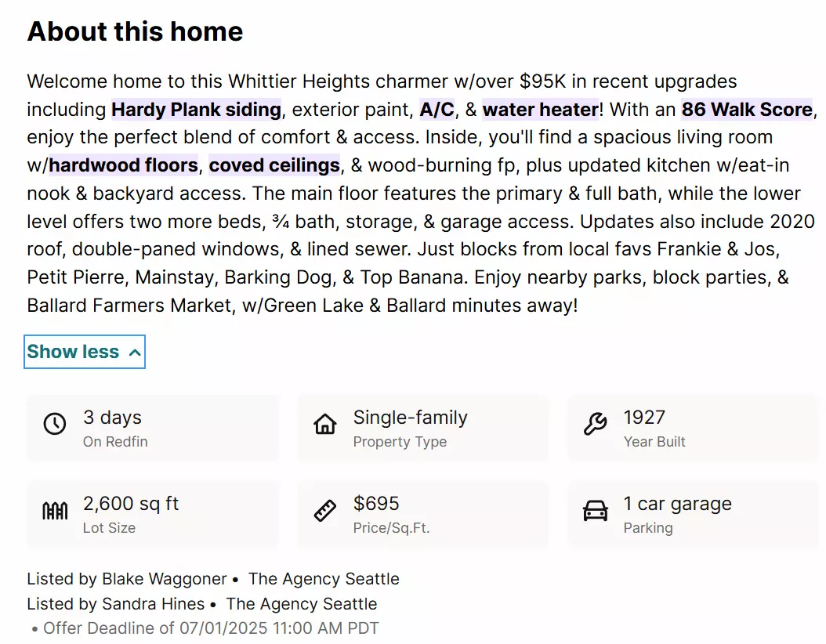Click the 1 car garage Parking card
Screen dimensions: 826x644
694,515
